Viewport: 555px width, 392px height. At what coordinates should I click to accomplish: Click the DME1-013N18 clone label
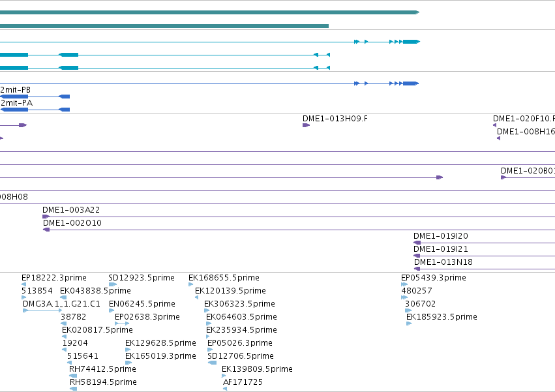(x=443, y=262)
